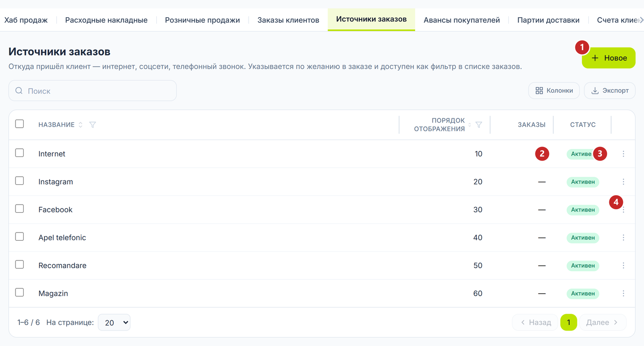Click the Экспорт button
The width and height of the screenshot is (644, 346).
(x=610, y=91)
